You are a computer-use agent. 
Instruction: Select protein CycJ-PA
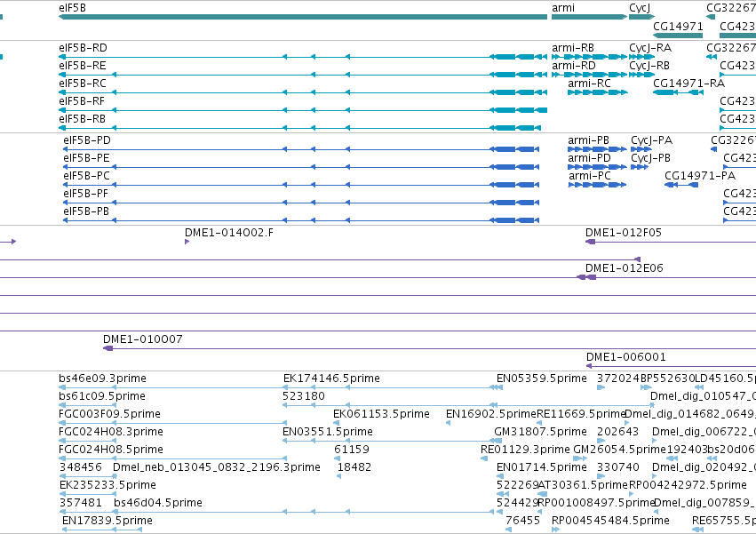coord(652,140)
